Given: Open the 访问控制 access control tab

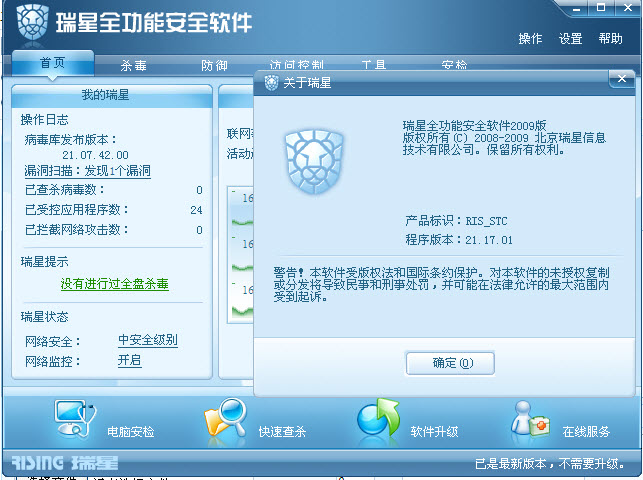Looking at the screenshot, I should coord(296,65).
